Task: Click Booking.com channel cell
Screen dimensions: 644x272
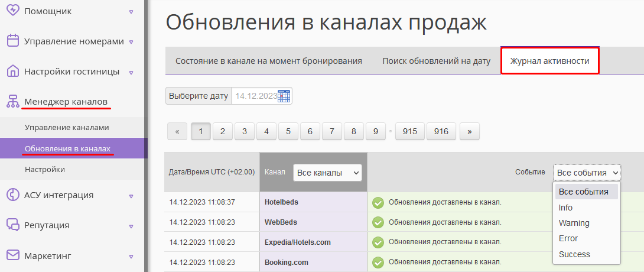Action: pyautogui.click(x=313, y=262)
